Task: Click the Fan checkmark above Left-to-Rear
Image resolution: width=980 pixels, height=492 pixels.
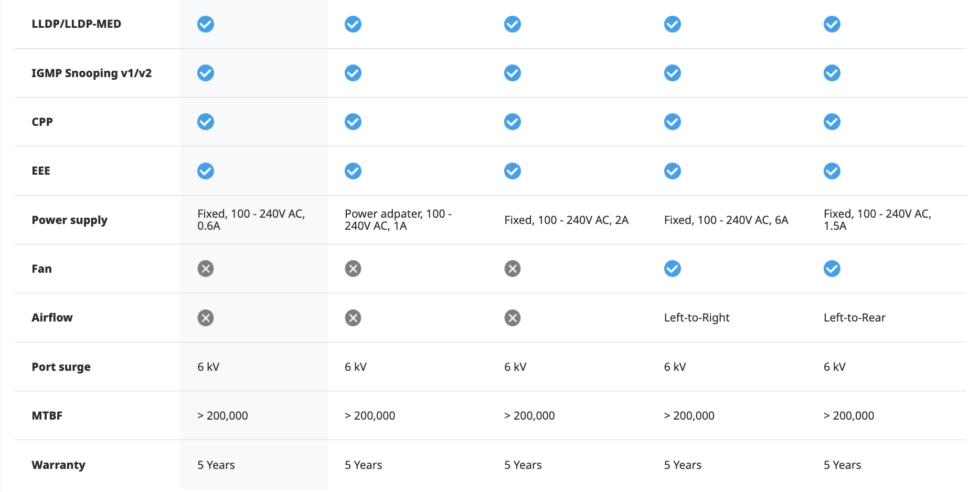Action: tap(832, 269)
